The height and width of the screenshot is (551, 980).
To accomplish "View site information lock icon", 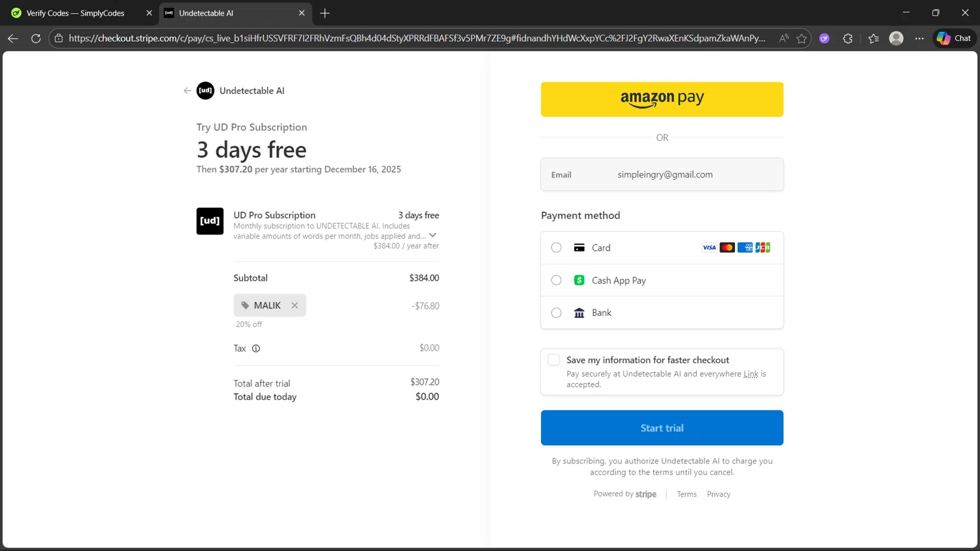I will point(59,39).
